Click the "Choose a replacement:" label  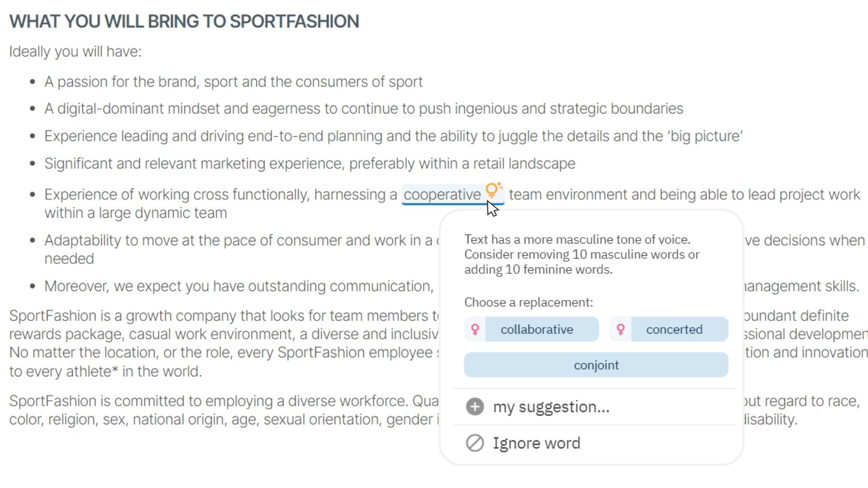coord(528,302)
